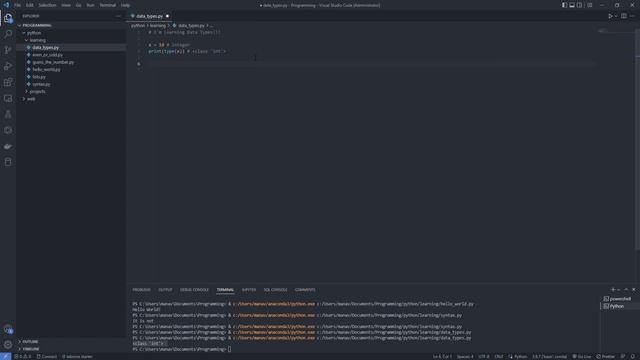Screen dimensions: 640x360
Task: Open guess_the_number.py in Explorer tree
Action: tap(71, 62)
